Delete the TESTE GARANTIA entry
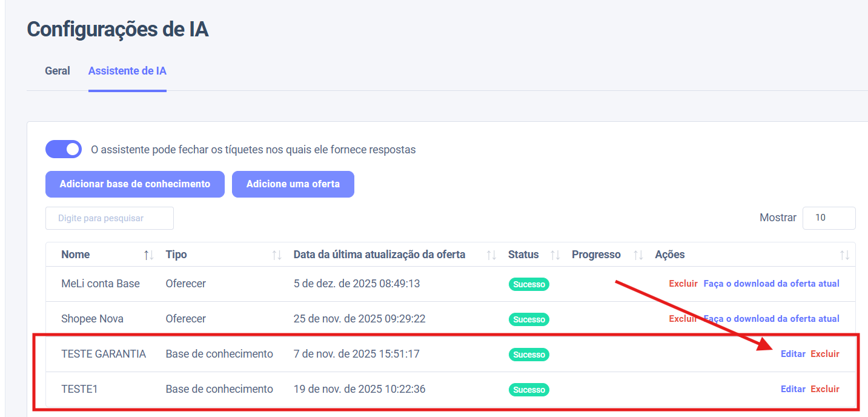Image resolution: width=868 pixels, height=417 pixels. 825,354
